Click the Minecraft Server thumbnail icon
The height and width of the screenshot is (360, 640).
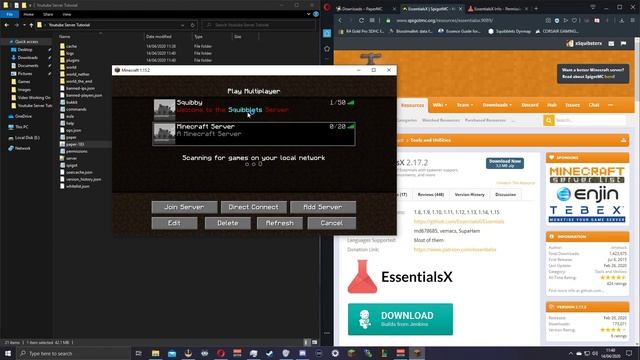pos(164,134)
